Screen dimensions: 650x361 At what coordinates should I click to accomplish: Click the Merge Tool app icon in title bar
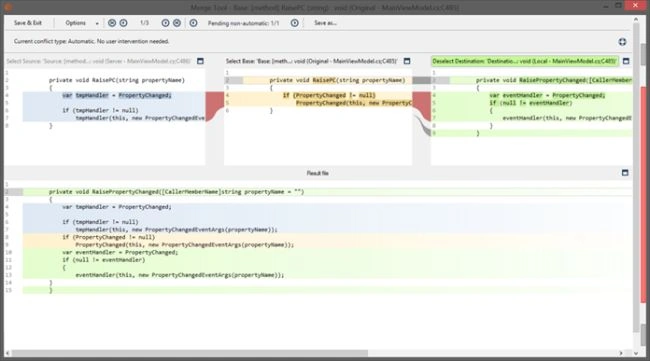[x=8, y=7]
